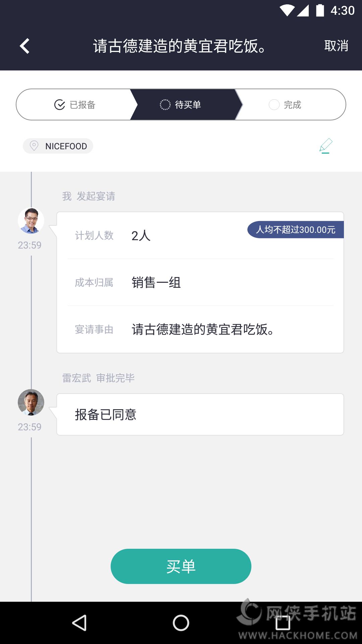Tap my avatar on the timeline
362x644 pixels.
coord(31,221)
